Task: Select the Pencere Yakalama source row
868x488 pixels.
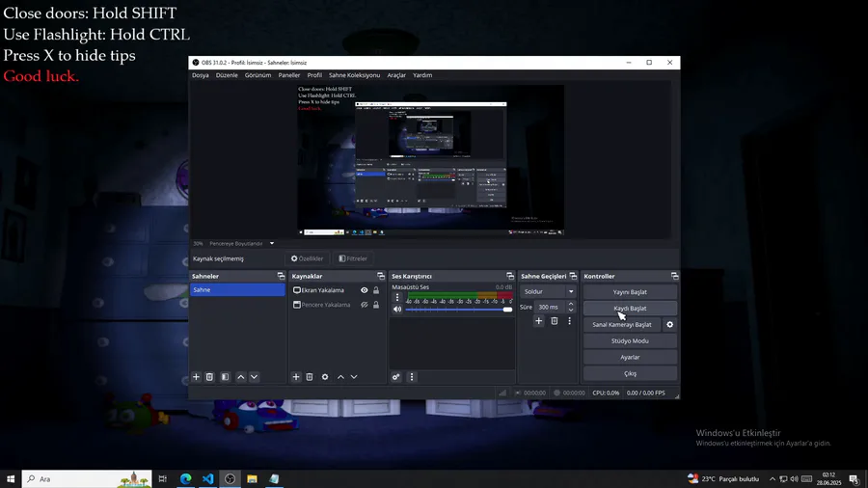Action: click(x=337, y=305)
